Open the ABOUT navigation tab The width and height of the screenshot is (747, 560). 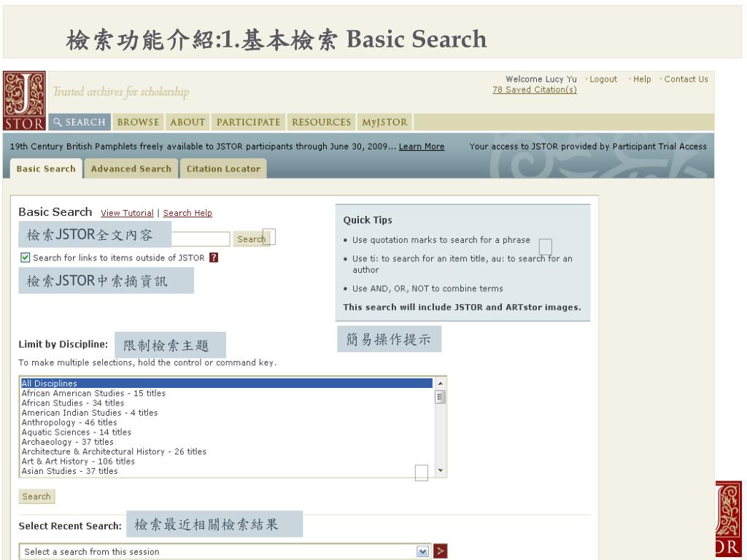click(187, 122)
